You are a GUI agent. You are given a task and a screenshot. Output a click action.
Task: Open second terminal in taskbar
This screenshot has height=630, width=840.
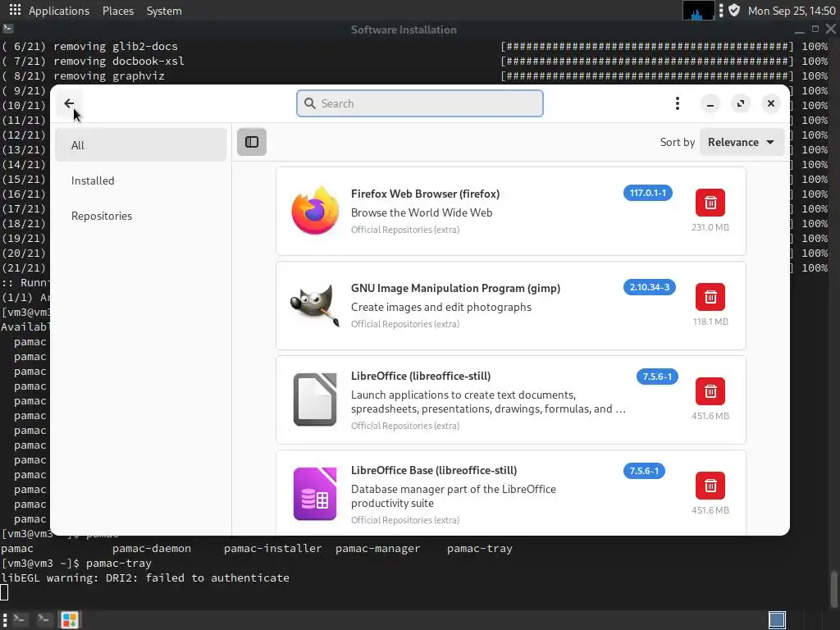[x=43, y=620]
